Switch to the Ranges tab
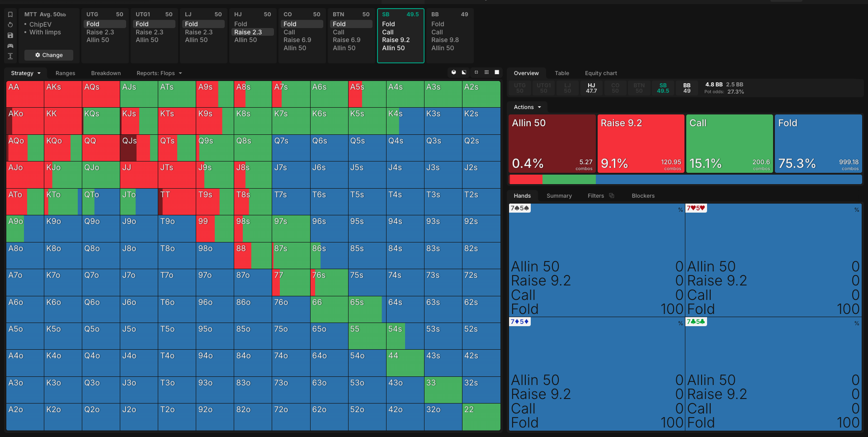Screen dimensions: 868x437 point(65,73)
